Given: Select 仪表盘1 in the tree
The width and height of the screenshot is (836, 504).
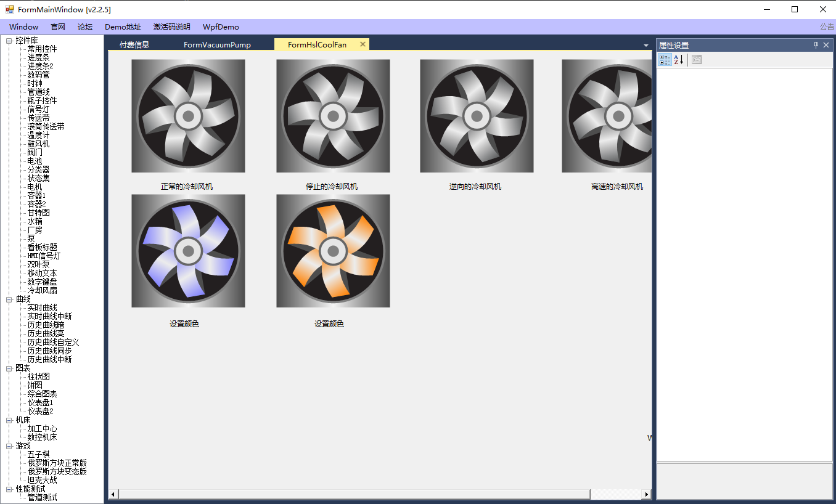Looking at the screenshot, I should pos(40,402).
